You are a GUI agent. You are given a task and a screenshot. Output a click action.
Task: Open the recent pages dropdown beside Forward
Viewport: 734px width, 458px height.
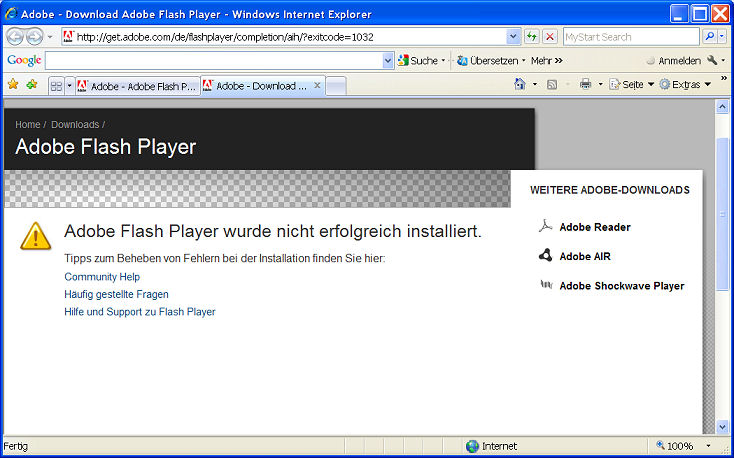coord(51,37)
